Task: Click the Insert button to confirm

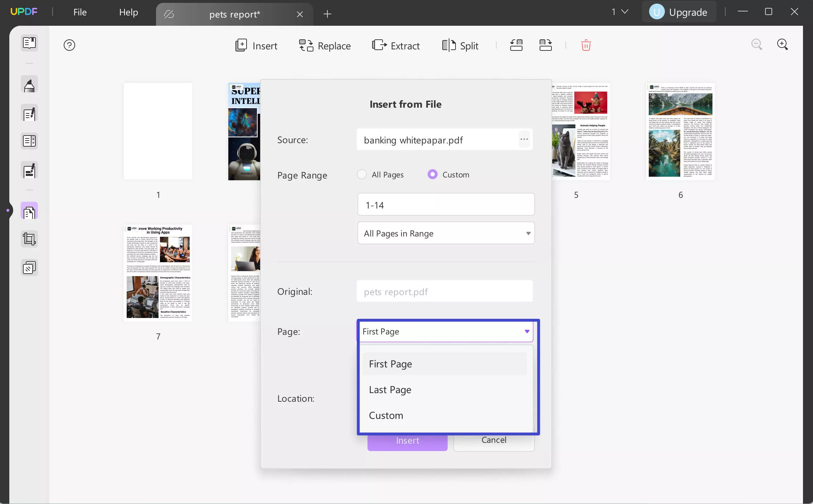Action: [x=407, y=440]
